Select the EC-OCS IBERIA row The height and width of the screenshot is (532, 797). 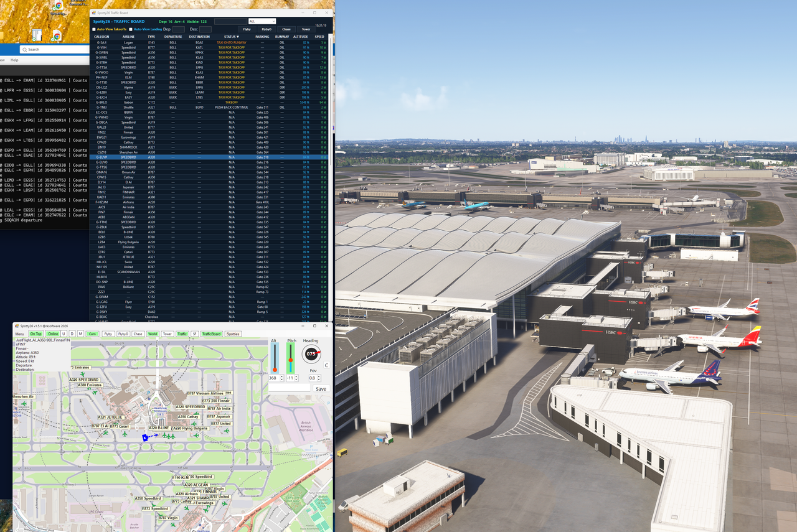click(x=209, y=112)
